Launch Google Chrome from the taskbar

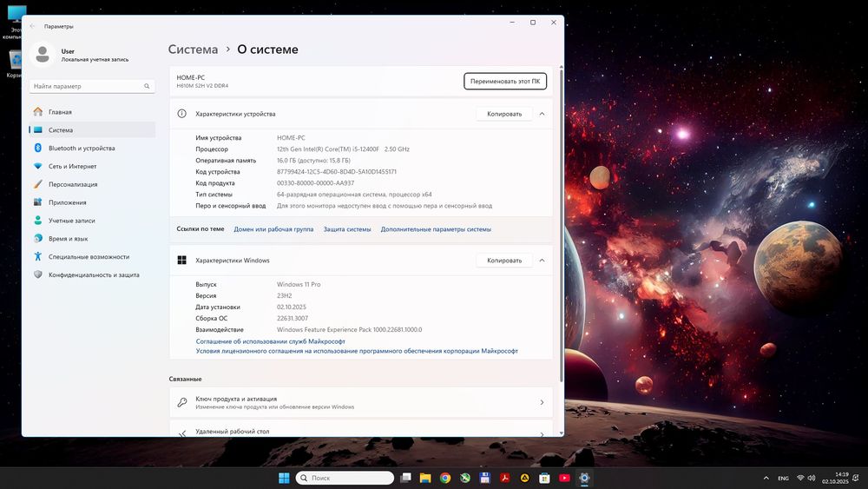[445, 478]
